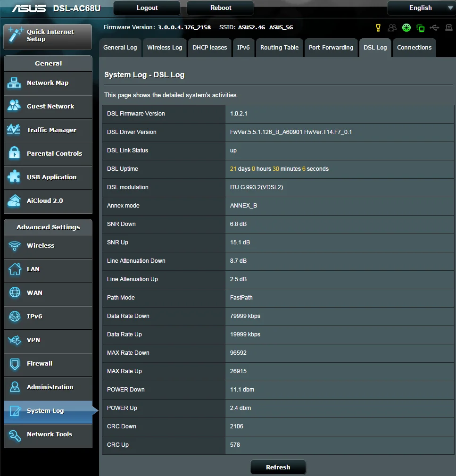Click the yellow light bulb status icon

click(x=378, y=28)
